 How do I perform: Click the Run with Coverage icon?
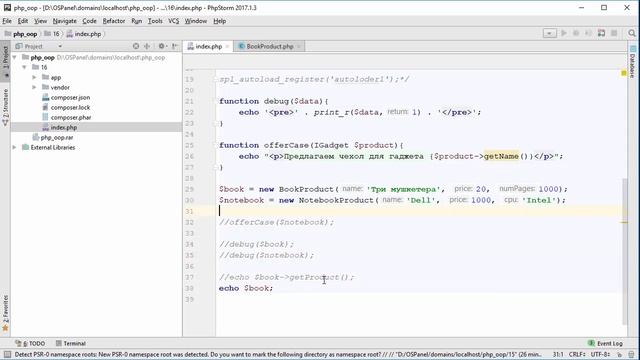pos(588,33)
